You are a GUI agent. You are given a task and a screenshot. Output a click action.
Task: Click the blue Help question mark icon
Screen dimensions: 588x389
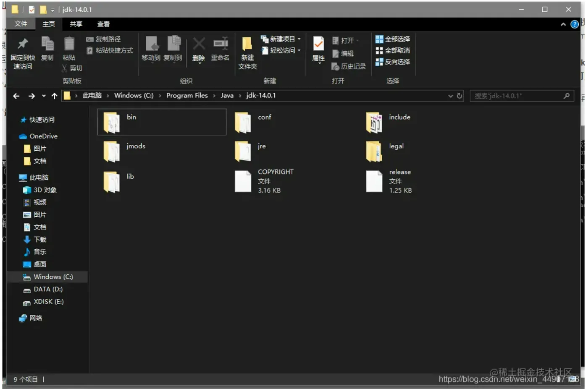click(x=575, y=24)
